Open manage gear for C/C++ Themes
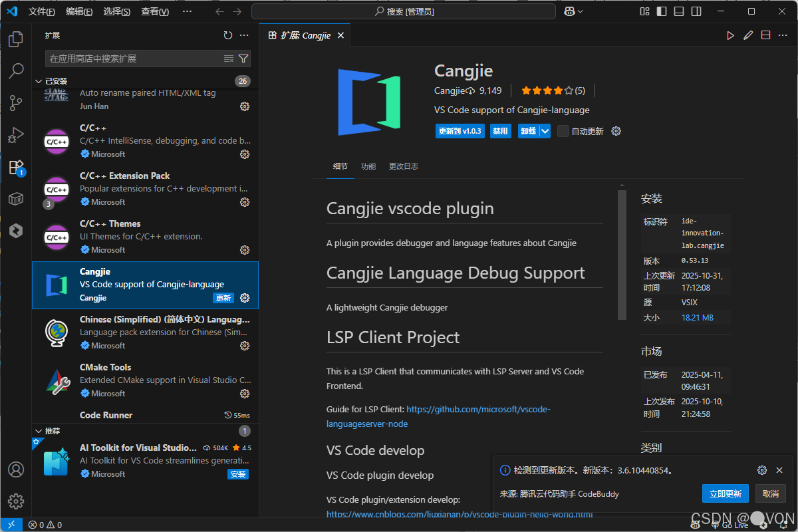 click(245, 250)
